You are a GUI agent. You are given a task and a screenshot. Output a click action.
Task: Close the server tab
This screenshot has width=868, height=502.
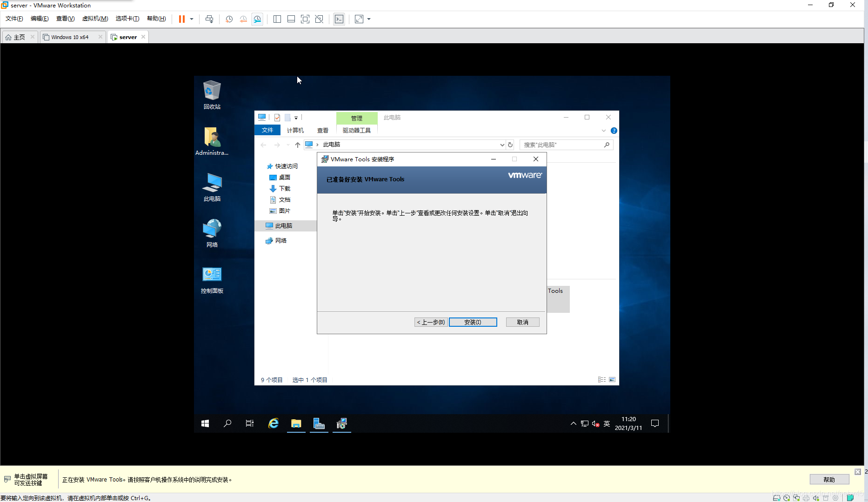143,37
